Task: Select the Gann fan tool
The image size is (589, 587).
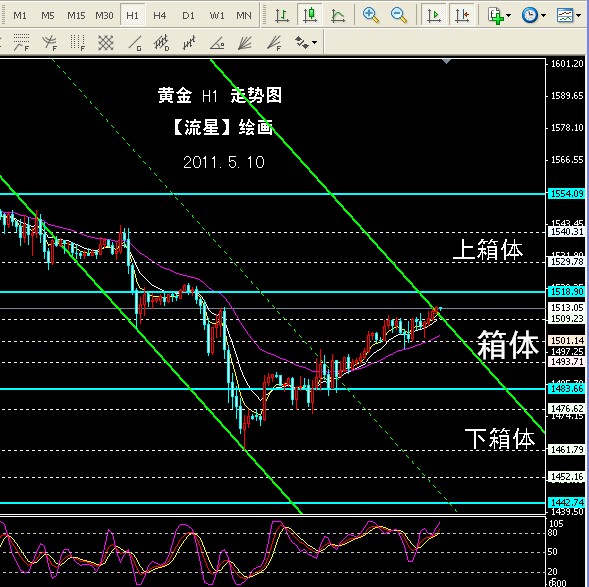Action: coord(245,43)
